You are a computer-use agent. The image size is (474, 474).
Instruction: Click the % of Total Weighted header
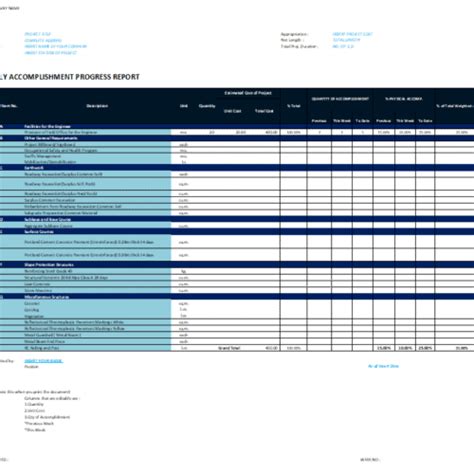455,106
